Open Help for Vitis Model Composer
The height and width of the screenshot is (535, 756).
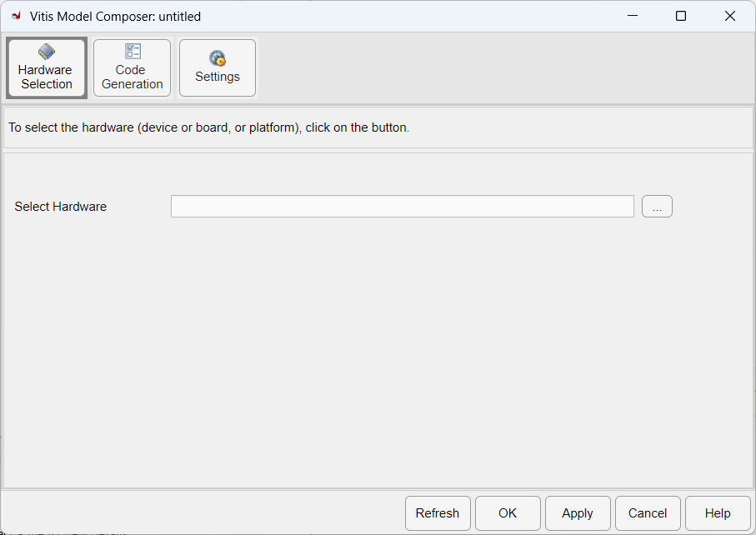pyautogui.click(x=718, y=513)
